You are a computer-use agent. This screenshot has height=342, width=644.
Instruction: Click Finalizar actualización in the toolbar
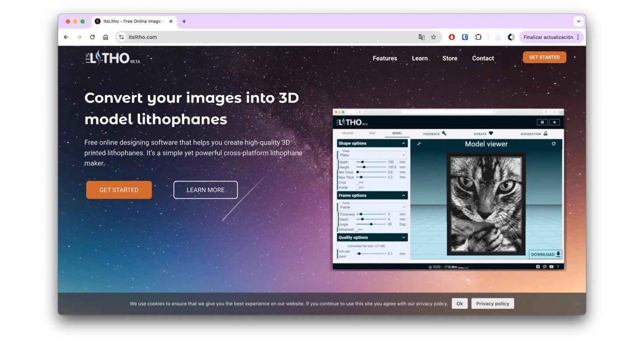pyautogui.click(x=552, y=37)
